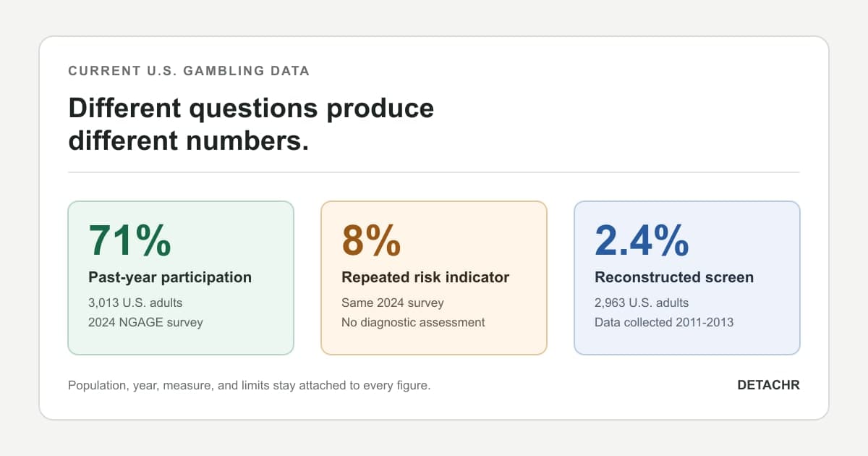Click the 2,963 U.S. adults line
This screenshot has width=868, height=456.
(x=642, y=303)
